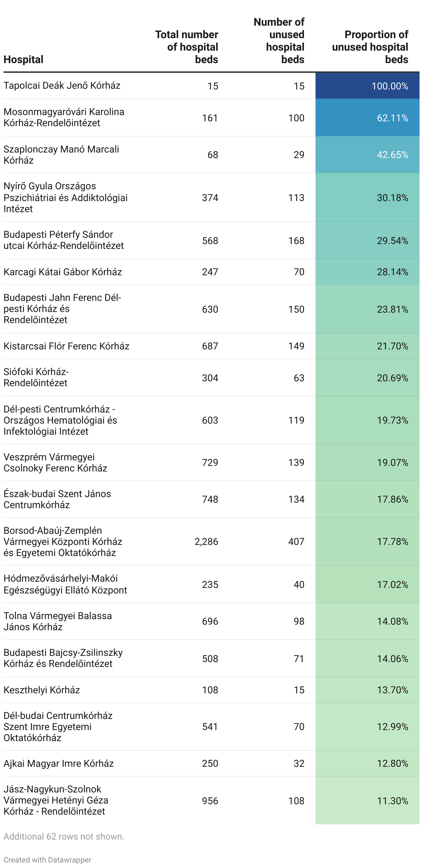Image resolution: width=423 pixels, height=868 pixels.
Task: Select the Tapolcai Deák Jenő Kórház row name
Action: coord(62,86)
